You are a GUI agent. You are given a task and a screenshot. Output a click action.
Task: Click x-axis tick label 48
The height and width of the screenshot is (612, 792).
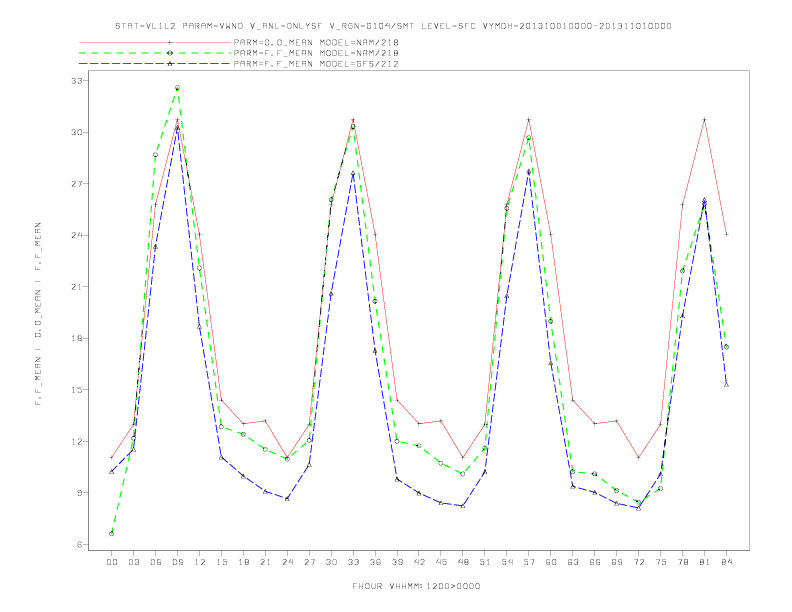click(463, 562)
